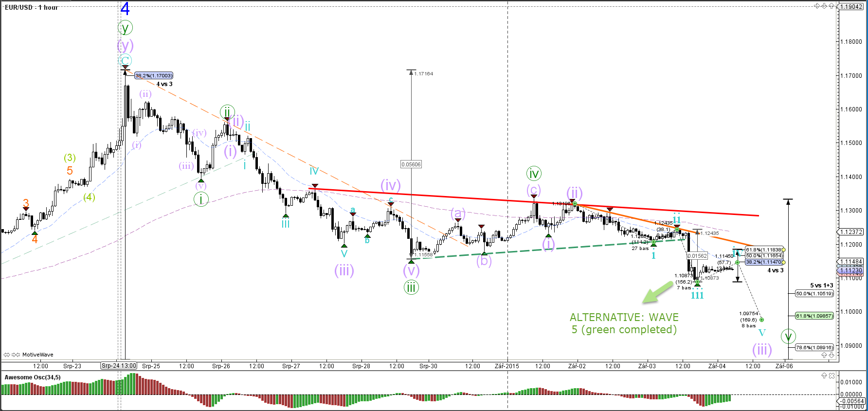This screenshot has height=411, width=868.
Task: Click the down-arrow icon below the 78.6% label
Action: [x=832, y=355]
